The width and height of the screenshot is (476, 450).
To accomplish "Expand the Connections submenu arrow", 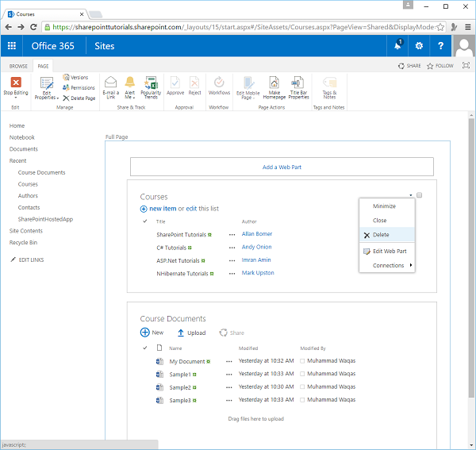I will pos(410,265).
